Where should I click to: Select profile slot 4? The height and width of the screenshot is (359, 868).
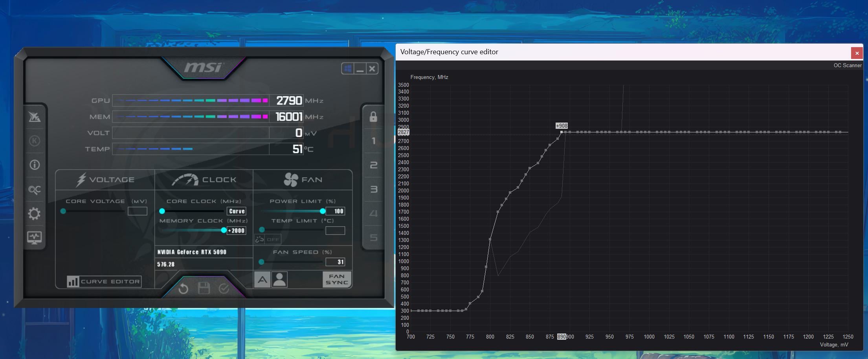[x=373, y=213]
